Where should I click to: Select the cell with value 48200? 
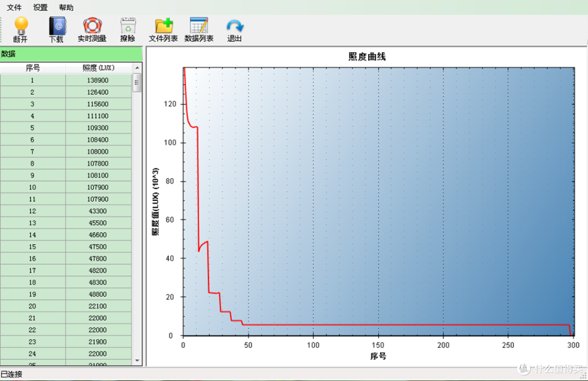point(98,271)
